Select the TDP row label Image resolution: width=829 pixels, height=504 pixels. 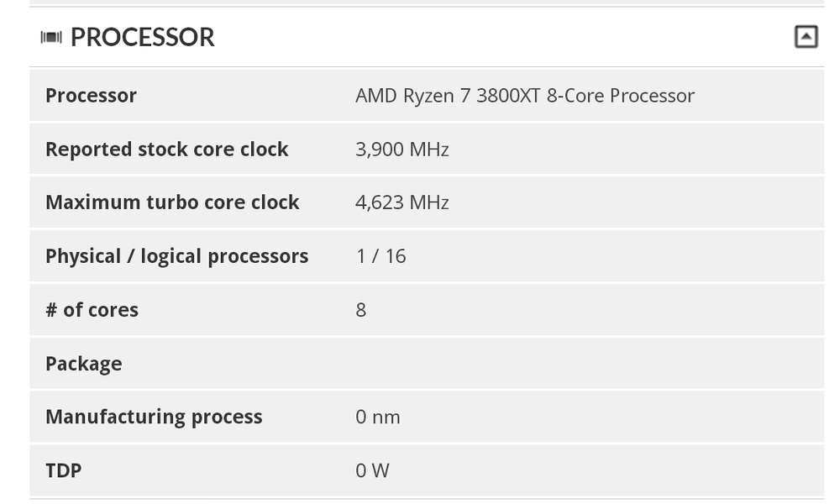point(63,470)
